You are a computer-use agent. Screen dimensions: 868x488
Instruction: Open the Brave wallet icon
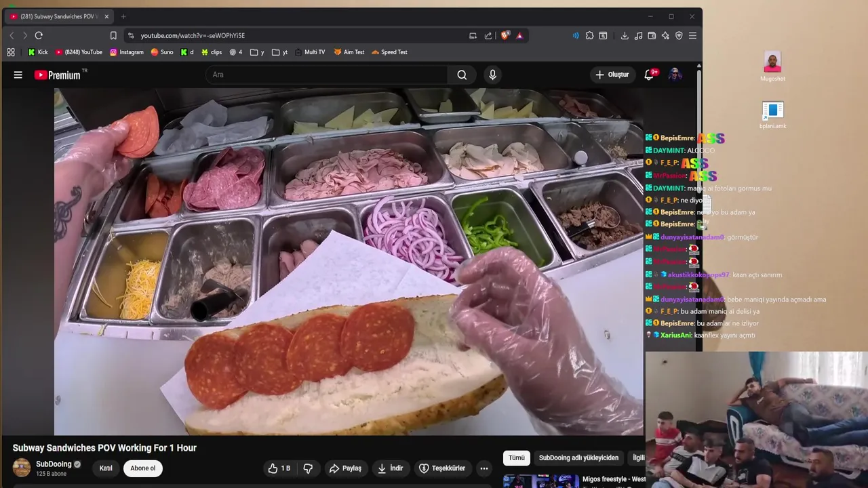[652, 35]
